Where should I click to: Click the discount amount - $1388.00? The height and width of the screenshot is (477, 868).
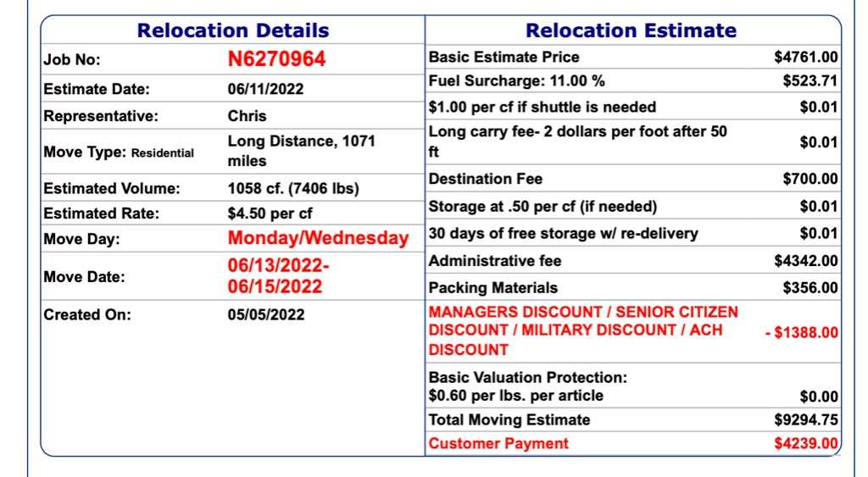coord(801,333)
